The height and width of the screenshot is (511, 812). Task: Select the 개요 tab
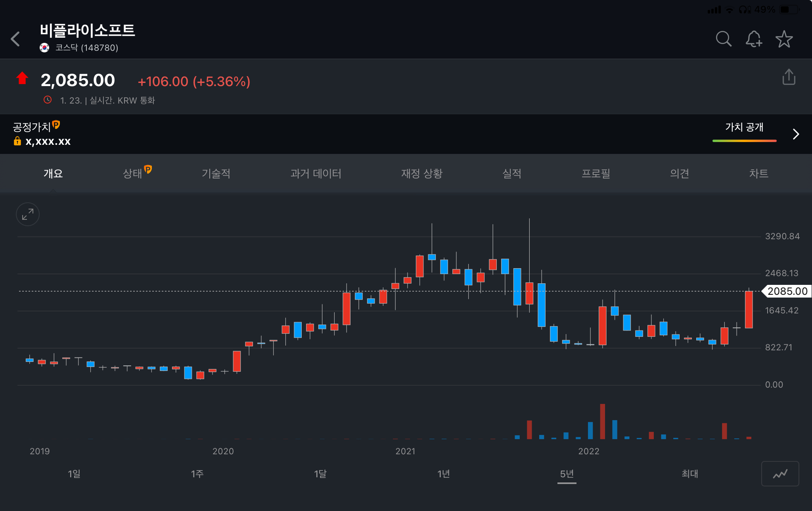tap(53, 173)
